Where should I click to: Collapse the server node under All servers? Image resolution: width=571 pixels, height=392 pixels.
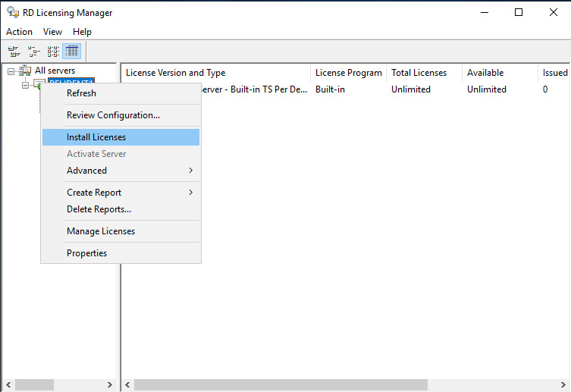pyautogui.click(x=25, y=85)
